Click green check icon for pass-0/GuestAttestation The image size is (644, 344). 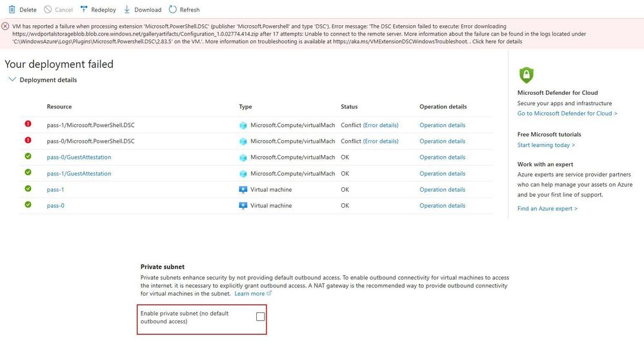point(28,156)
